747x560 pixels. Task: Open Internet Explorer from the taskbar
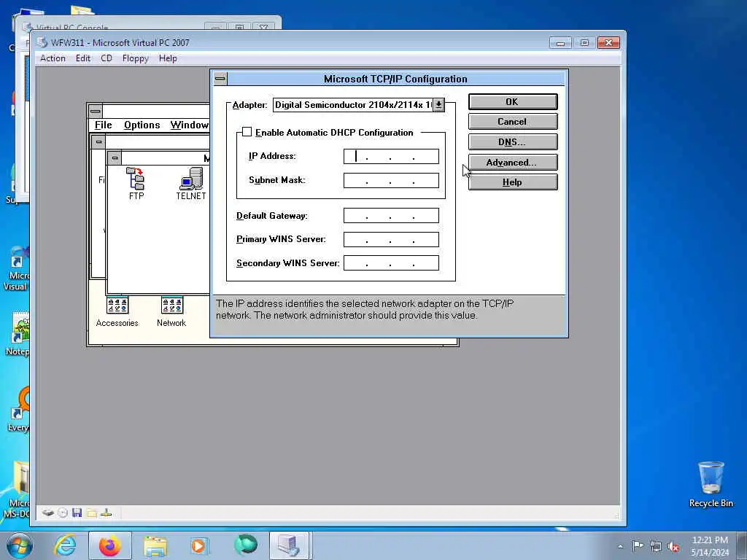(x=66, y=545)
